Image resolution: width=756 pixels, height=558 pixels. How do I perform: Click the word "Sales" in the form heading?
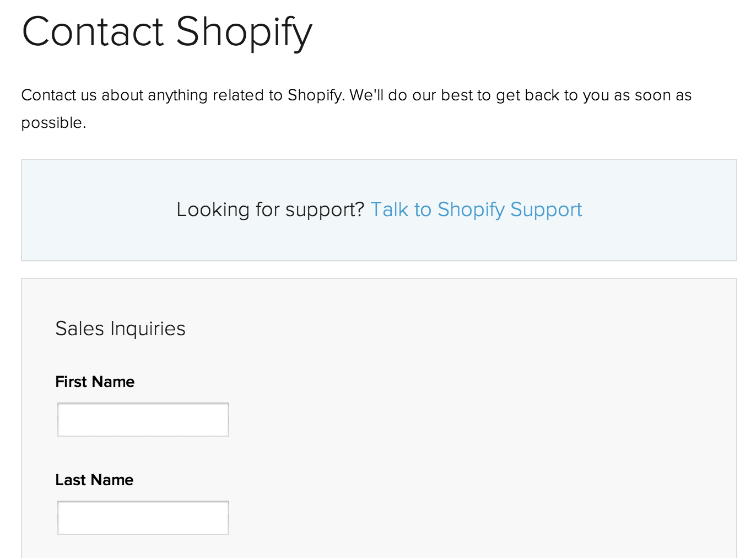pos(80,329)
